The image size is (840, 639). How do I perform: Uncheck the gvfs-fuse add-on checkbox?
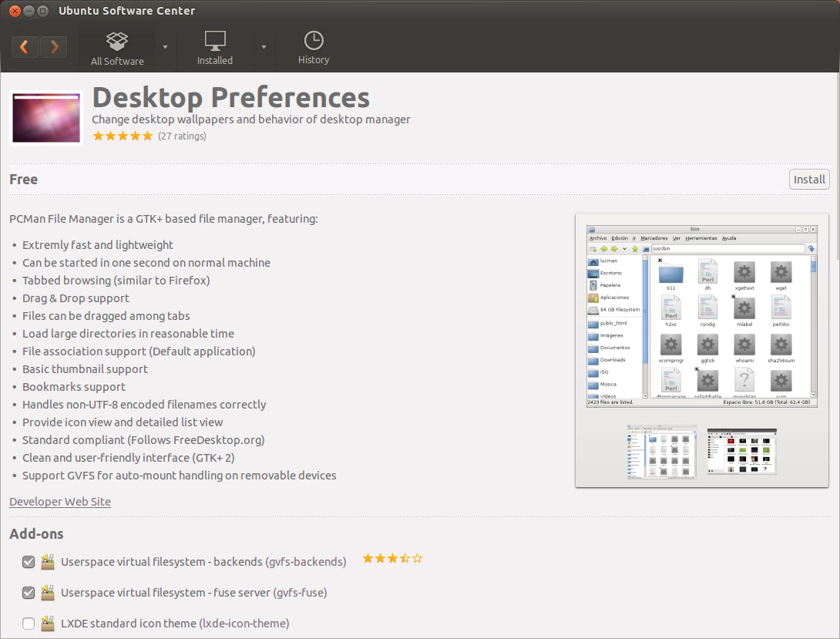29,593
